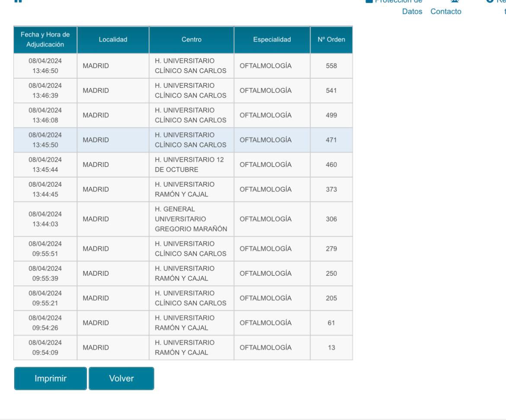Click Clínico San Carlos in order 499 row
Screen dimensions: 506x420
coord(191,115)
